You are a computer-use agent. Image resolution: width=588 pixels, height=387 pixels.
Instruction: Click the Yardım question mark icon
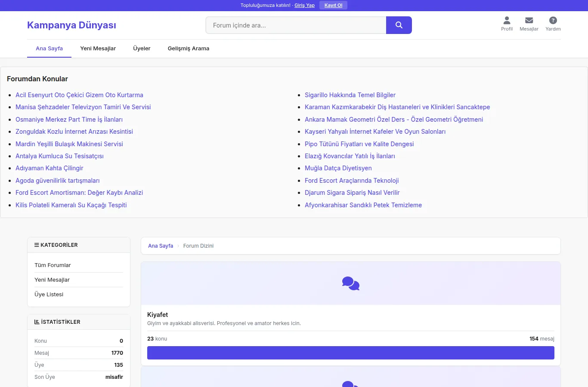[553, 20]
